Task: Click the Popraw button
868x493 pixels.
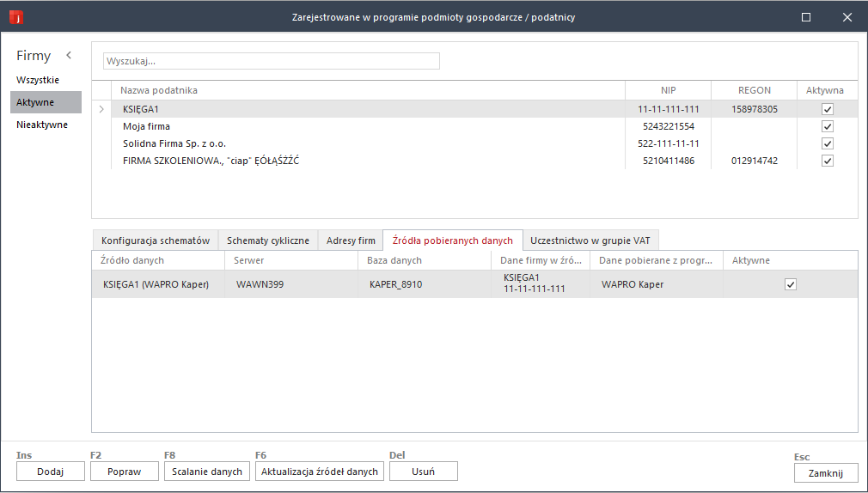Action: (125, 472)
